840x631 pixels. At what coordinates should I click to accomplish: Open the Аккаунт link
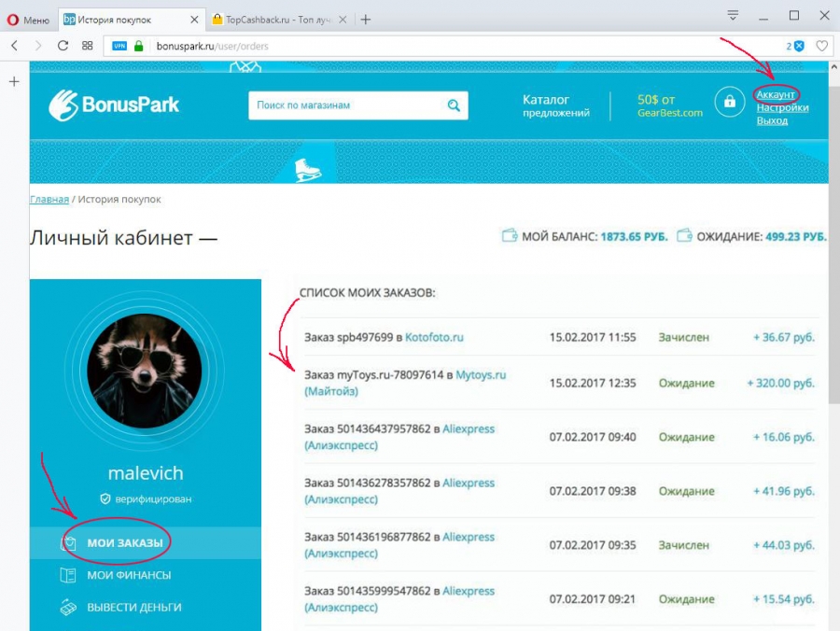[776, 95]
